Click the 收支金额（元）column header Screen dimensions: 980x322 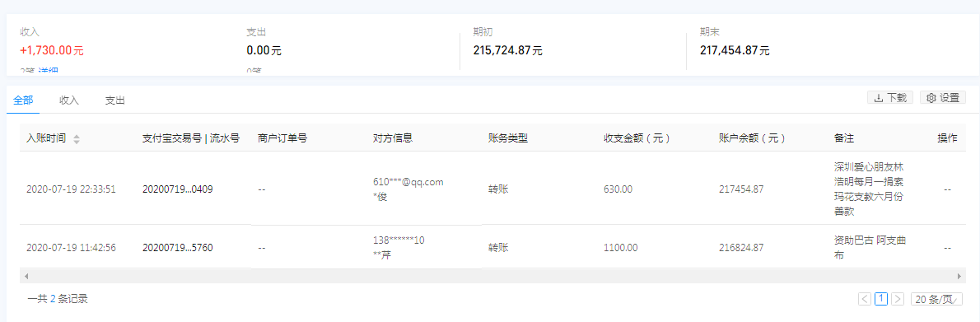point(637,138)
